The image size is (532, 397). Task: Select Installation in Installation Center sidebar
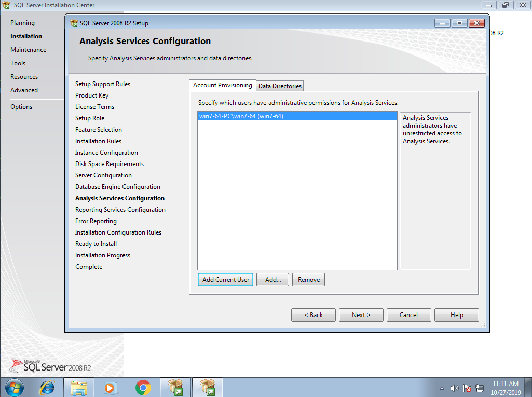tap(26, 36)
